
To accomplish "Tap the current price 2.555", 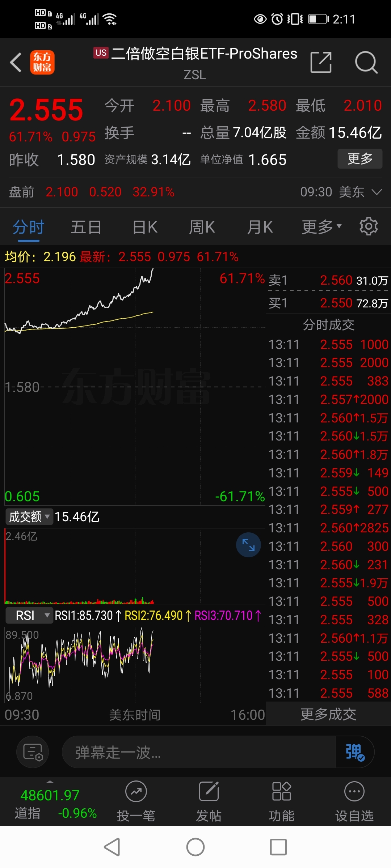I will click(x=46, y=110).
